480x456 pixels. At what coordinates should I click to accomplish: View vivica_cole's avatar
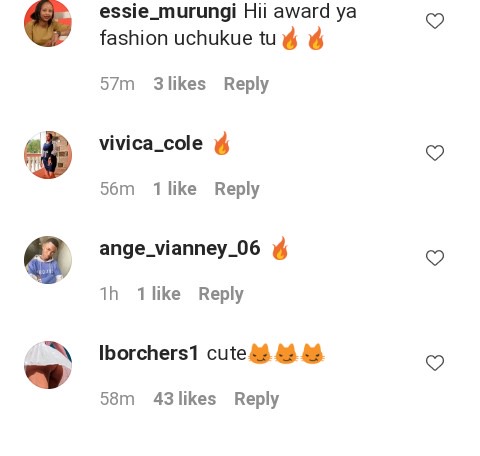click(48, 155)
